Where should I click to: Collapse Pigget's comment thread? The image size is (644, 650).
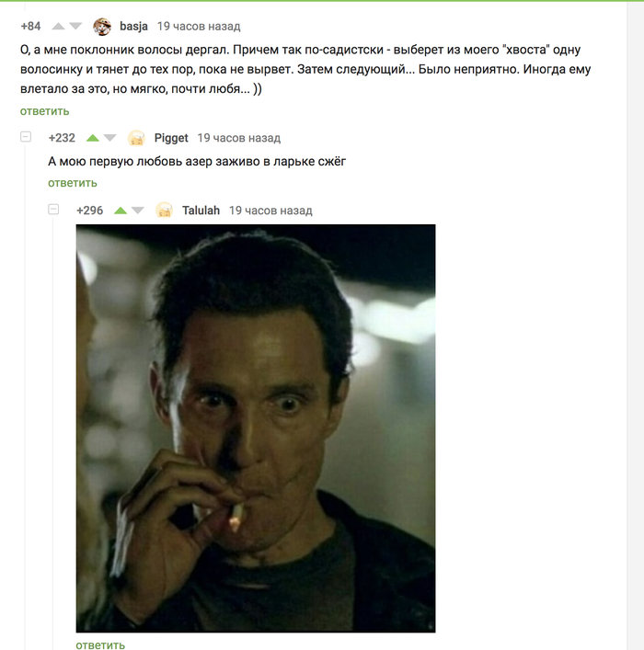coord(26,137)
